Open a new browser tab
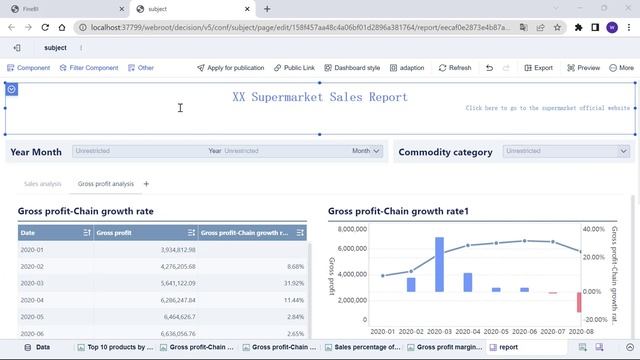The width and height of the screenshot is (640, 360). click(x=267, y=9)
